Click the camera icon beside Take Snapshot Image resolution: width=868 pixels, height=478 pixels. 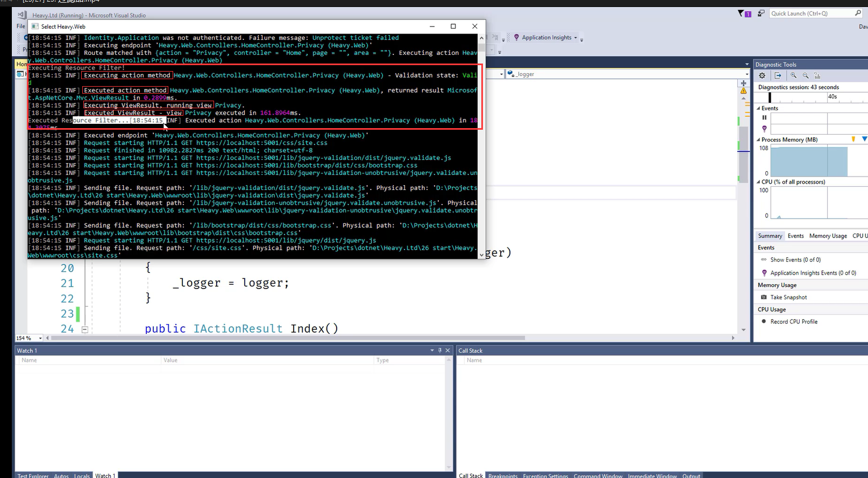pos(764,297)
